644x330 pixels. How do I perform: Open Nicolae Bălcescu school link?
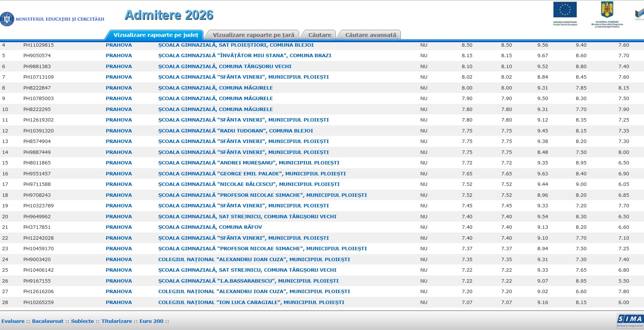click(249, 184)
